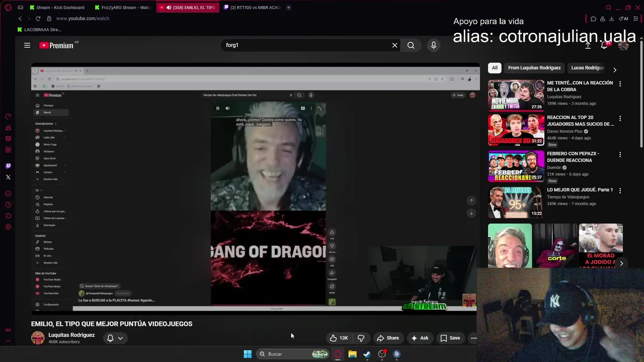Open YouTube account avatar menu
This screenshot has width=644, height=362.
[x=624, y=45]
